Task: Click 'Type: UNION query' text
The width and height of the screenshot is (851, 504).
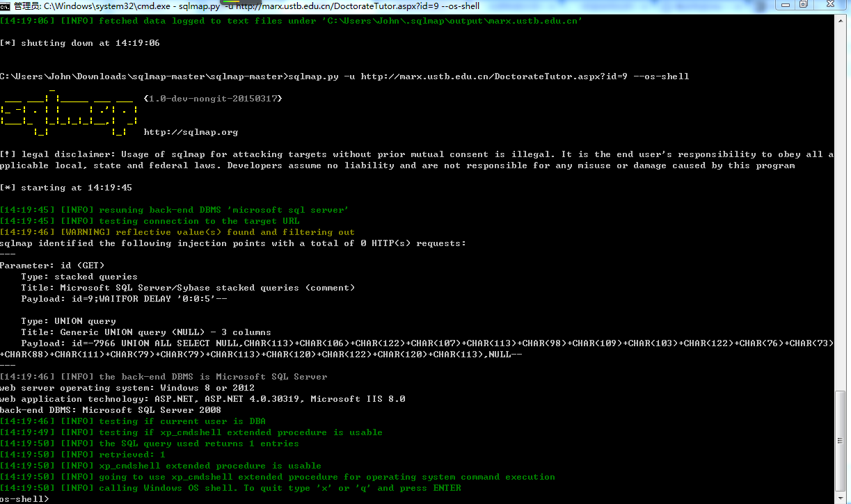Action: (68, 321)
